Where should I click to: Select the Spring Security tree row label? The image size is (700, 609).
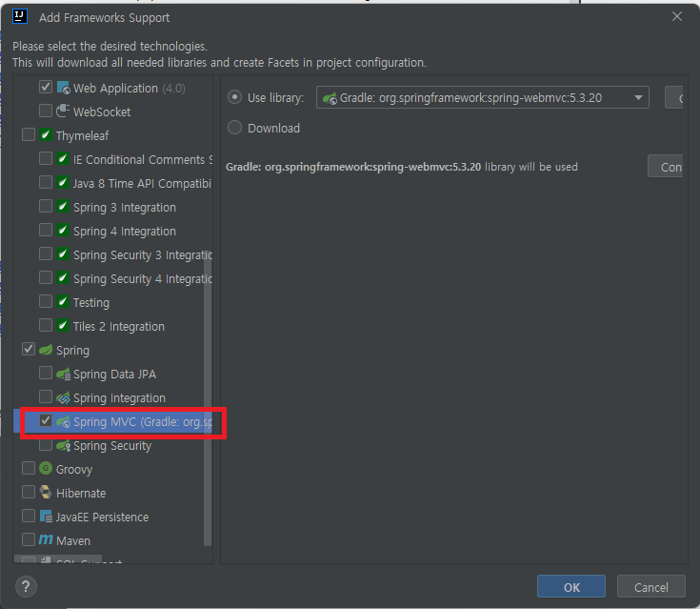[112, 445]
